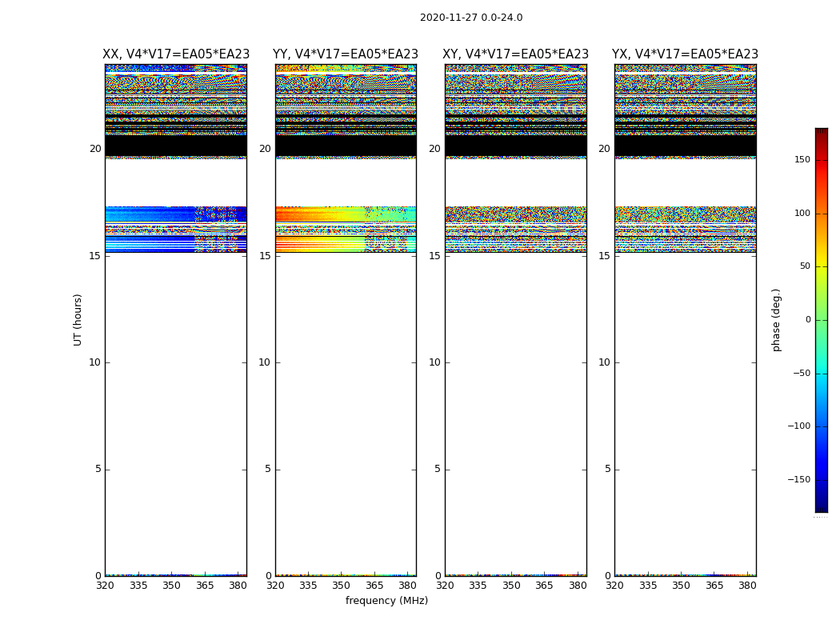Screen dimensions: 840x640
Task: Click the 15 hour tick of XY panel
Action: coord(435,255)
